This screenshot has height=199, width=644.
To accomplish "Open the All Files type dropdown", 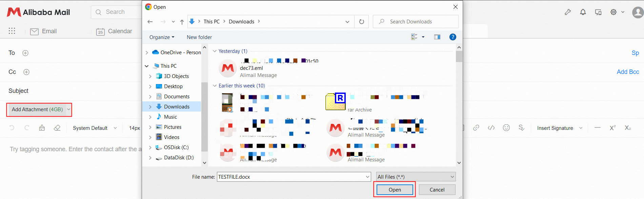I will click(x=416, y=177).
